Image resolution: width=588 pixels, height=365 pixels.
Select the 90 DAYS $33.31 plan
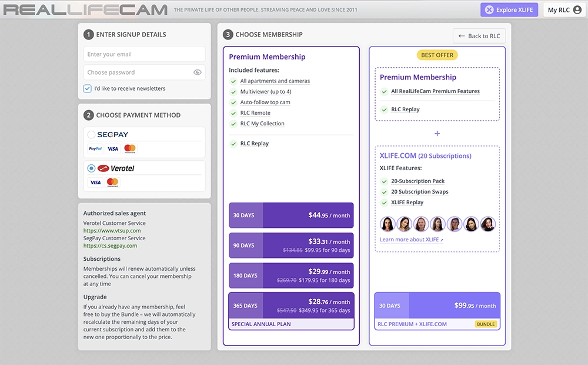click(x=292, y=245)
